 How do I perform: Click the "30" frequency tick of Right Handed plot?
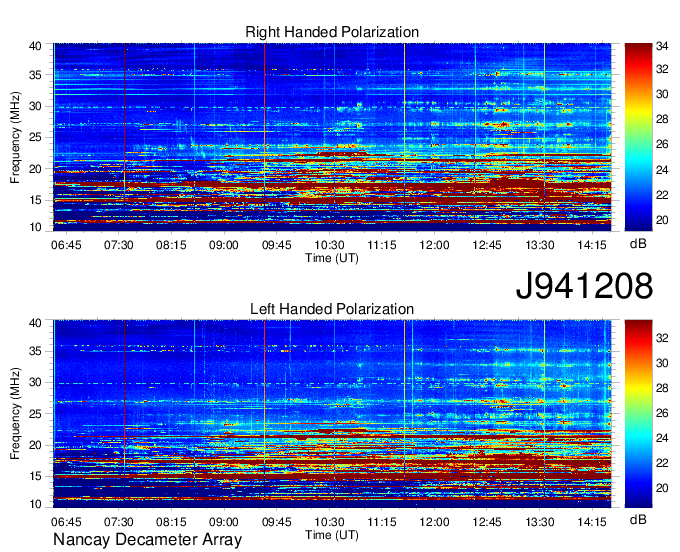[36, 106]
